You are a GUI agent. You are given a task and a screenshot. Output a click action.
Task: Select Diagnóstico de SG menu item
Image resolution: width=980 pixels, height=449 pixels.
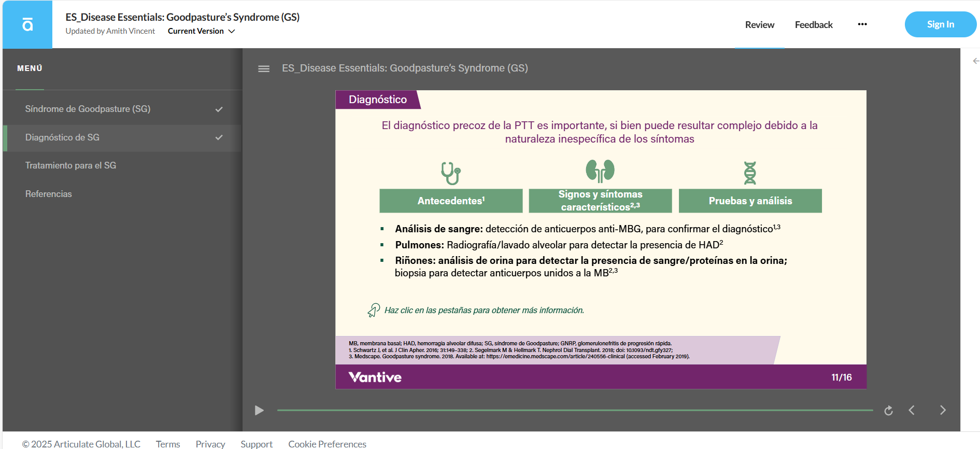click(123, 137)
